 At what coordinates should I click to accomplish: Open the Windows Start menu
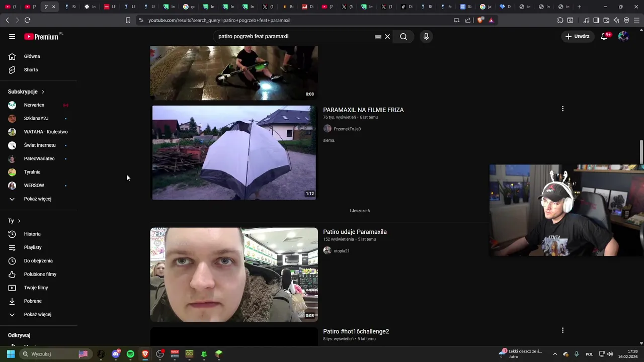pyautogui.click(x=11, y=354)
